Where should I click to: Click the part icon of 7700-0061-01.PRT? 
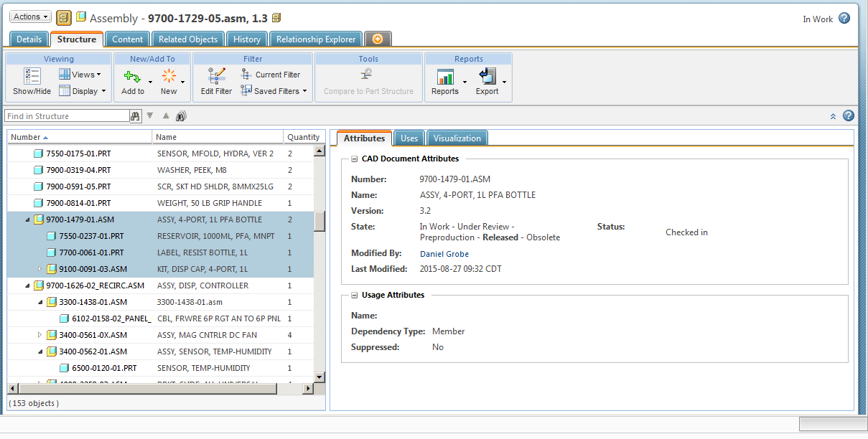(x=51, y=252)
